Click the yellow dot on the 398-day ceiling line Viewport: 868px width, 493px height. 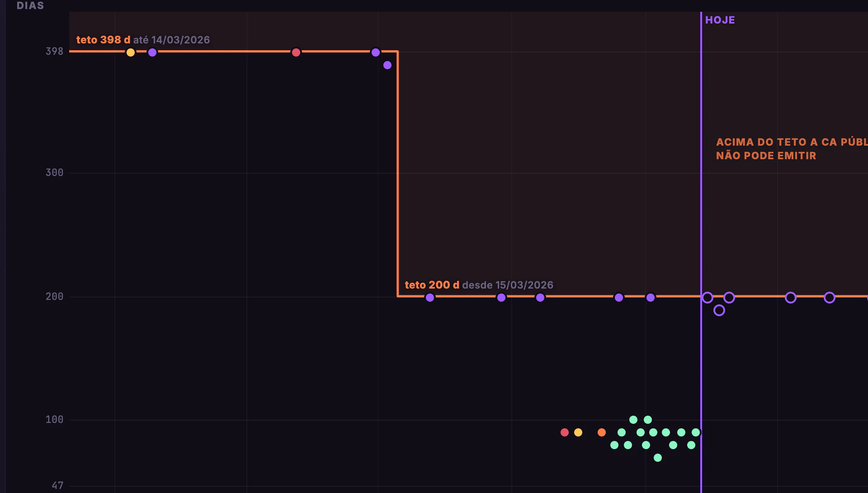coord(131,52)
